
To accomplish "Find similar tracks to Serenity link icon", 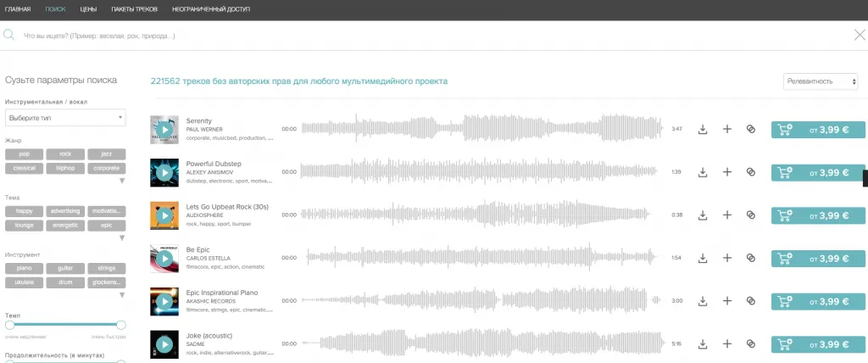I will [x=751, y=129].
